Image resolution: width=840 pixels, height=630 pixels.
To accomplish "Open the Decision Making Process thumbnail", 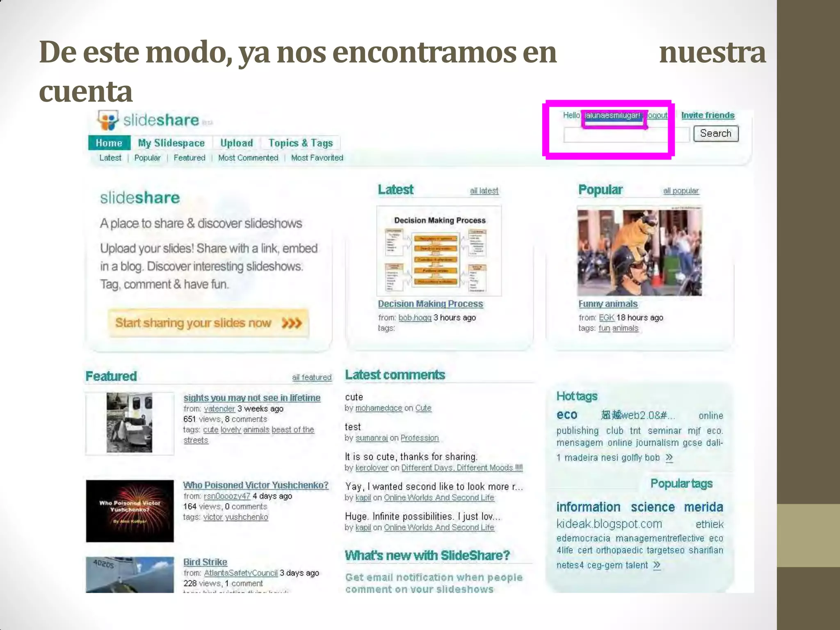I will (x=439, y=251).
